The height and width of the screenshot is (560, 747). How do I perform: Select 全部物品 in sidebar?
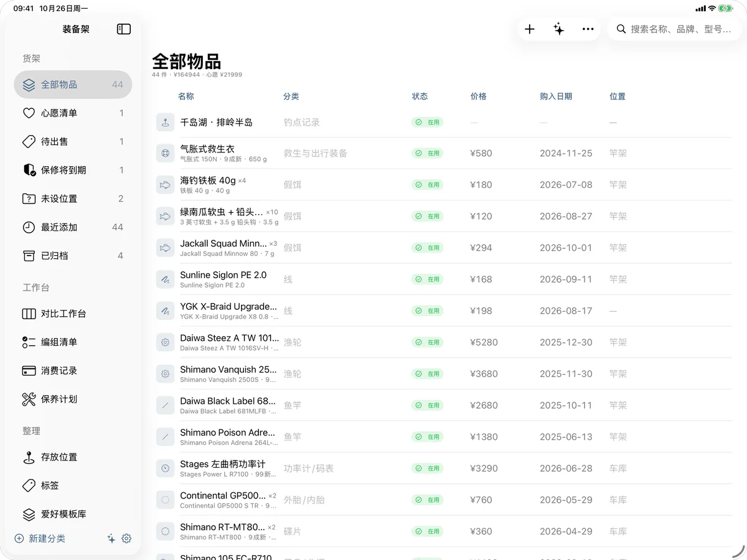coord(73,85)
